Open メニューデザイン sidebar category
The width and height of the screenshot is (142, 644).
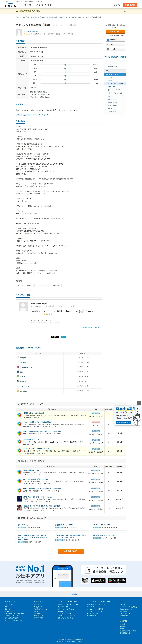pyautogui.click(x=112, y=105)
